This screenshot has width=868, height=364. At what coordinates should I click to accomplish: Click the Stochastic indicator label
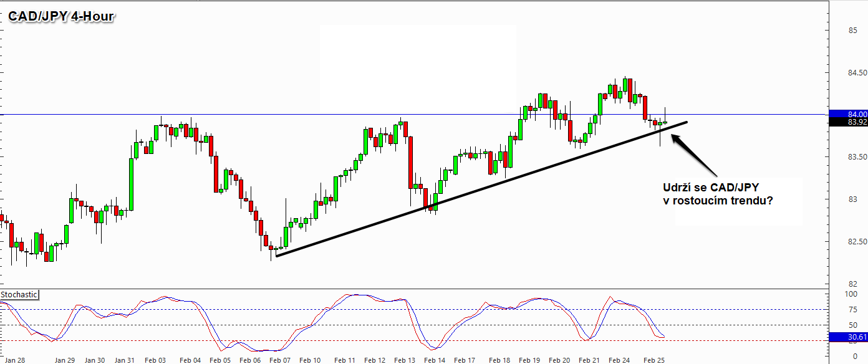coord(19,294)
